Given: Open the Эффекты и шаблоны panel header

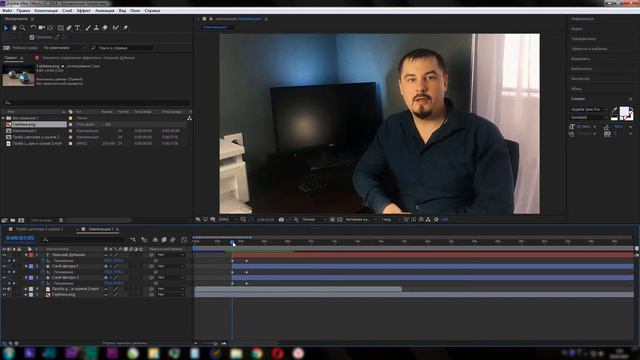Looking at the screenshot, I should pos(589,49).
